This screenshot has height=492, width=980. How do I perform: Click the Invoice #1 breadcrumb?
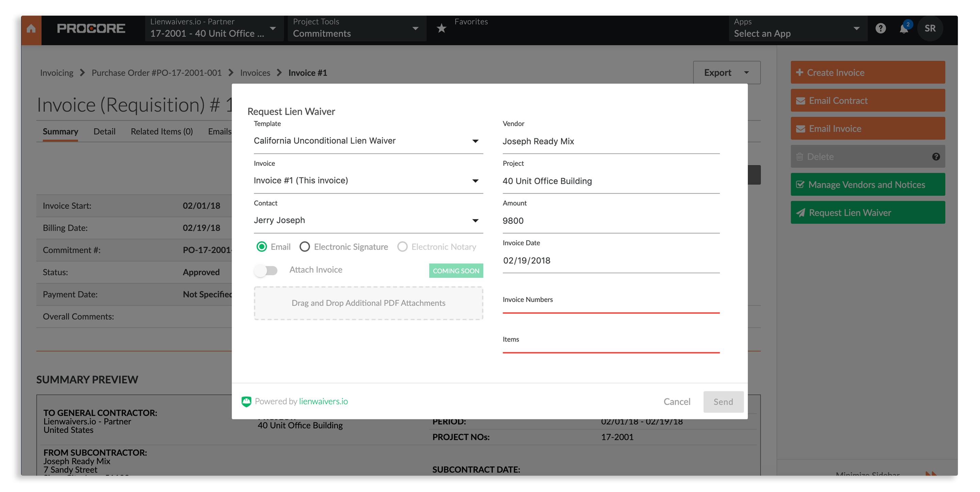click(307, 73)
